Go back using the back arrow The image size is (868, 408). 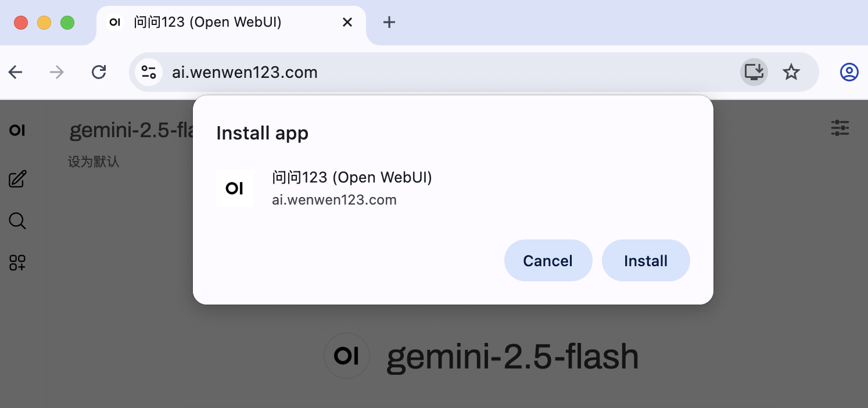[15, 72]
